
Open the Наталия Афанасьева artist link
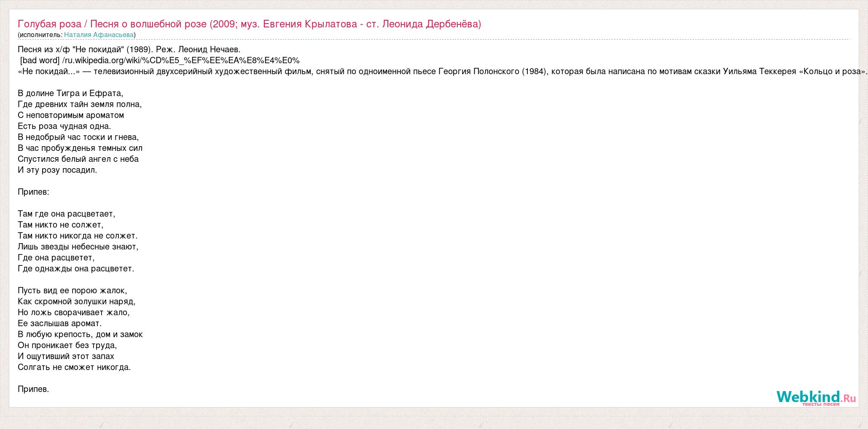tap(99, 35)
